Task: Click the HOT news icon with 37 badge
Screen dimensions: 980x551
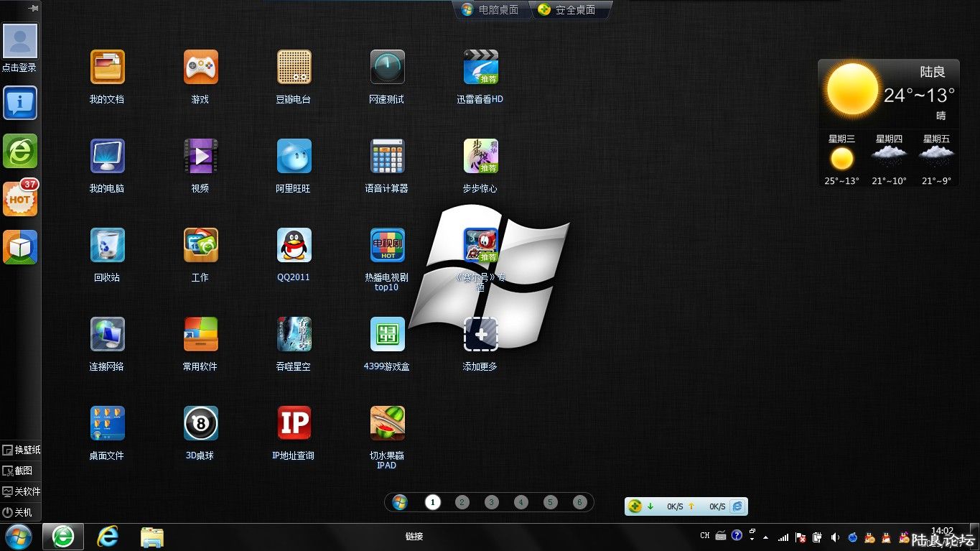Action: [x=20, y=199]
